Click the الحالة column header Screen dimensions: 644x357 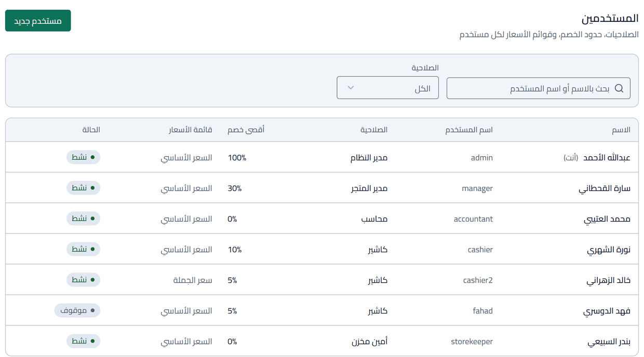(91, 130)
